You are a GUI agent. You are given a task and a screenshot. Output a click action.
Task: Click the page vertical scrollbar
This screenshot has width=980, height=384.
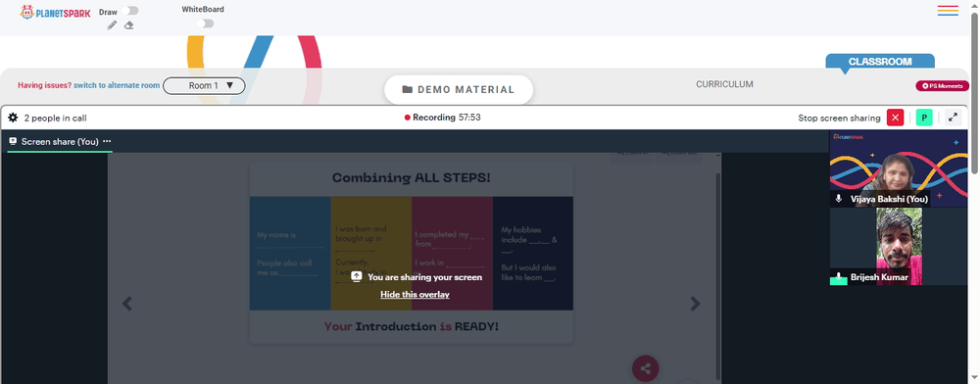pos(974,94)
